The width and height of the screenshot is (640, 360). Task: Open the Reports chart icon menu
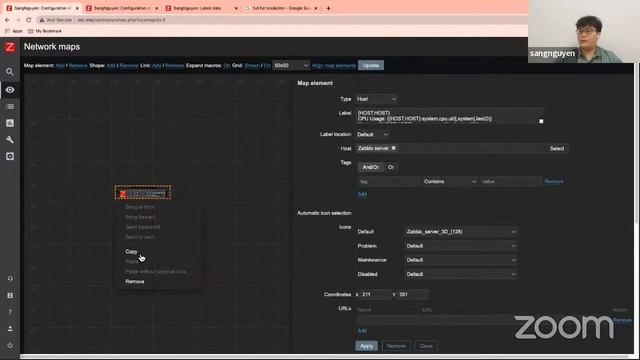[10, 123]
